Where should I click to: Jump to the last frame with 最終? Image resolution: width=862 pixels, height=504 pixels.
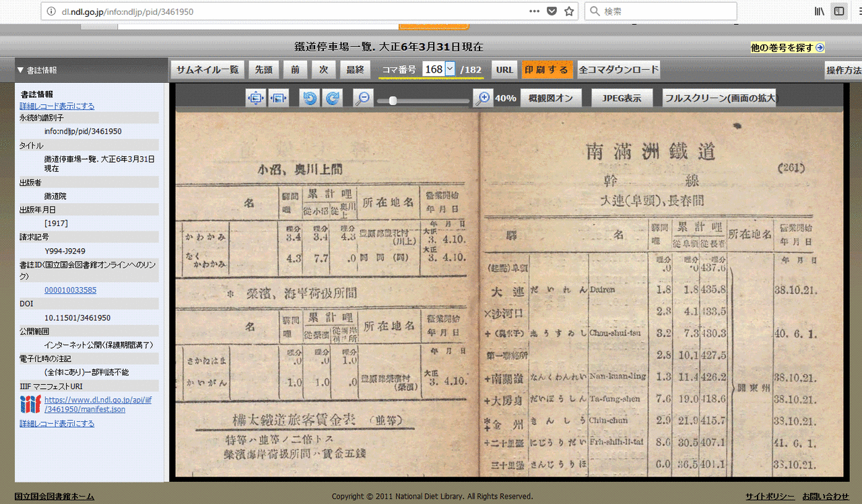pos(355,69)
